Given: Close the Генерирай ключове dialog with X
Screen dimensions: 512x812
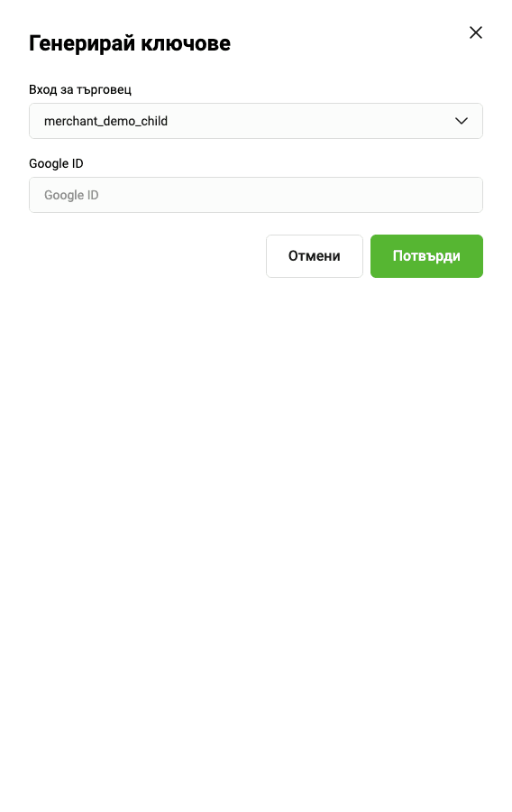Looking at the screenshot, I should click(x=475, y=32).
